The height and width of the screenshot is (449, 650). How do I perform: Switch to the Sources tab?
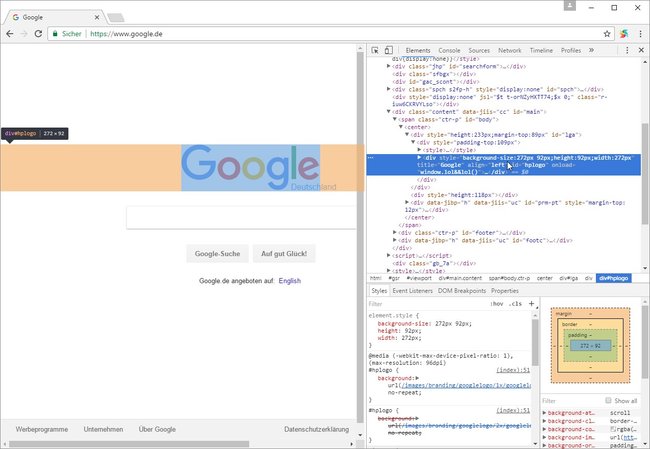pyautogui.click(x=479, y=50)
